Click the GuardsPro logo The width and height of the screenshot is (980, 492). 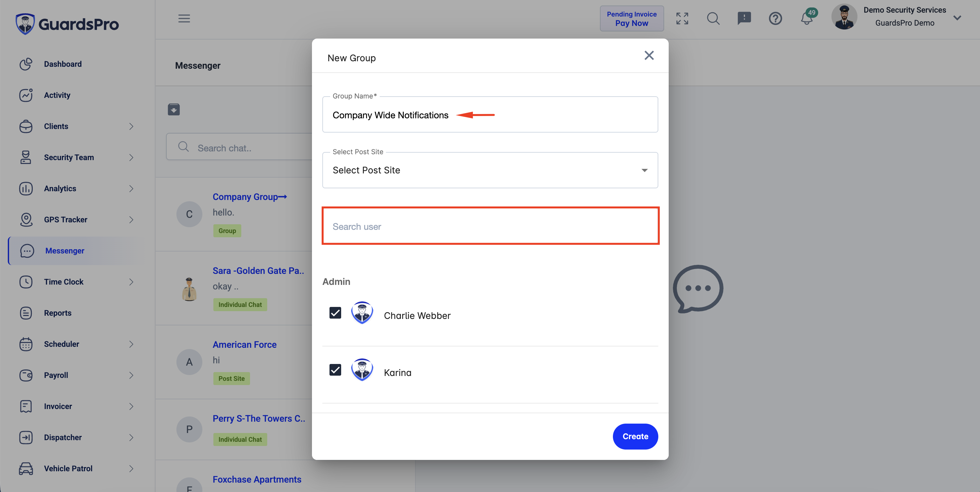pyautogui.click(x=67, y=24)
